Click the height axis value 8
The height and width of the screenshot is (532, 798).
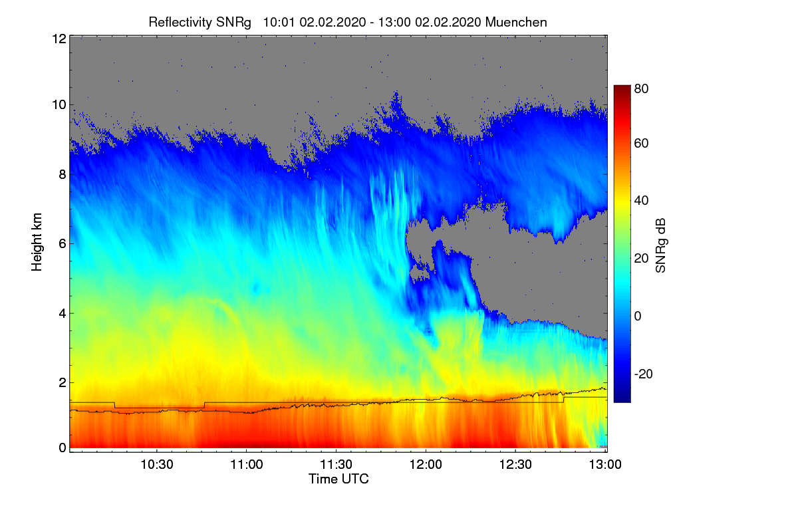click(x=61, y=174)
